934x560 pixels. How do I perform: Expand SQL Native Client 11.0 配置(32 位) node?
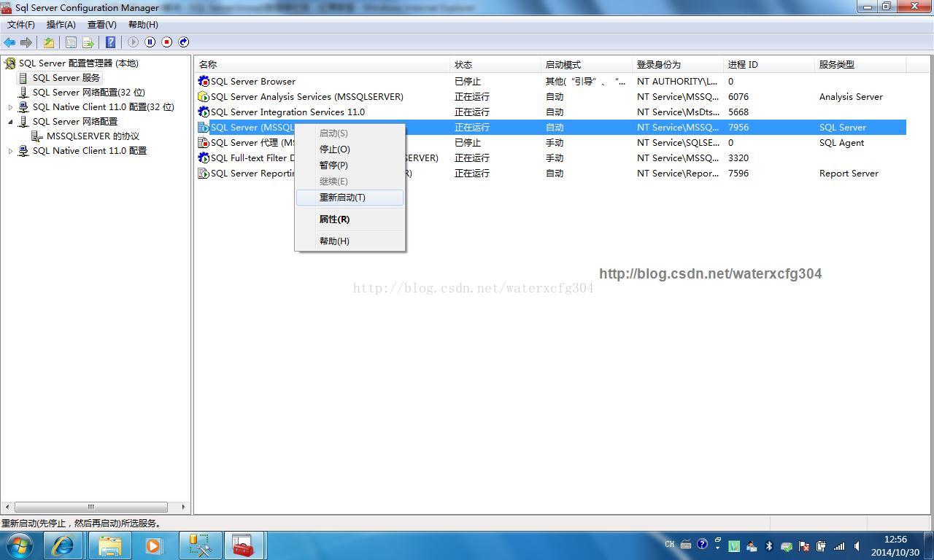pos(10,107)
